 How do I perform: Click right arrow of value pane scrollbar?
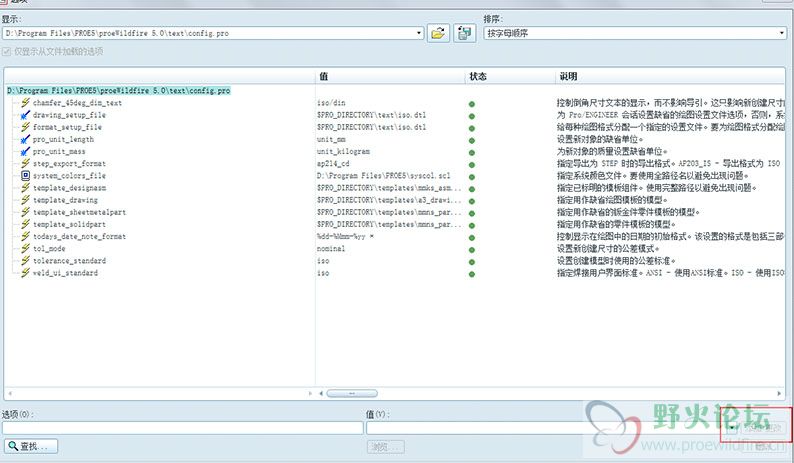click(x=779, y=394)
